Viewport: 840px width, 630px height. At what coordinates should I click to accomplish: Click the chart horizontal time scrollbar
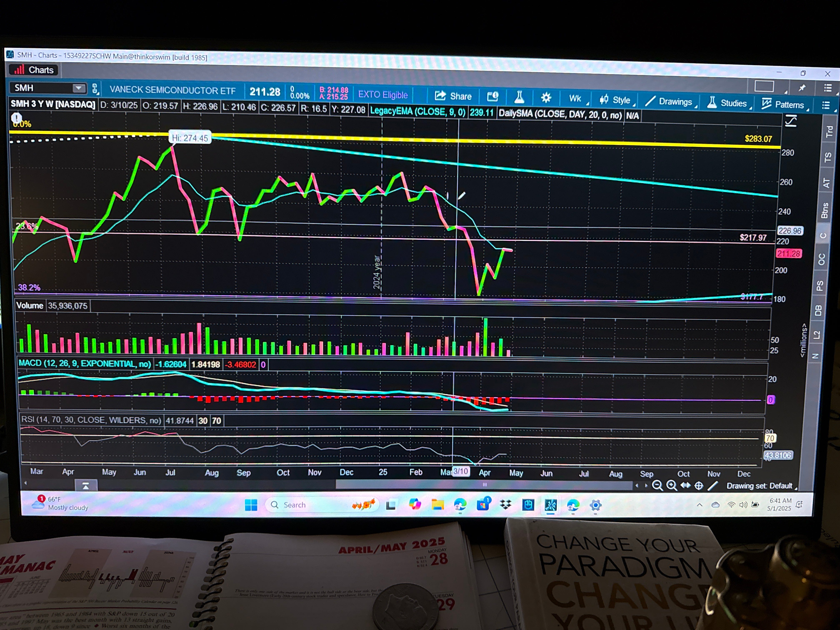485,484
